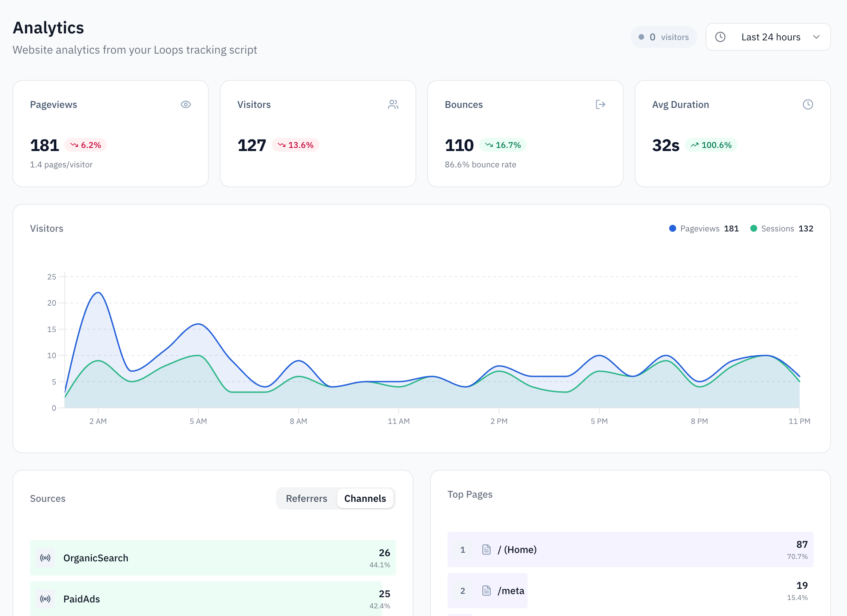Switch to the Referrers tab in Sources
847x616 pixels.
306,498
